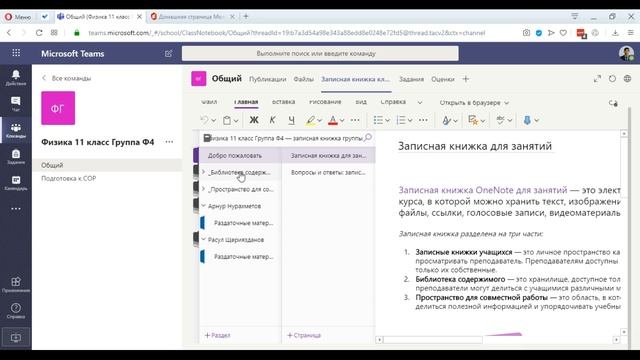This screenshot has width=640, height=360.
Task: Go back to Все команды
Action: [x=67, y=78]
